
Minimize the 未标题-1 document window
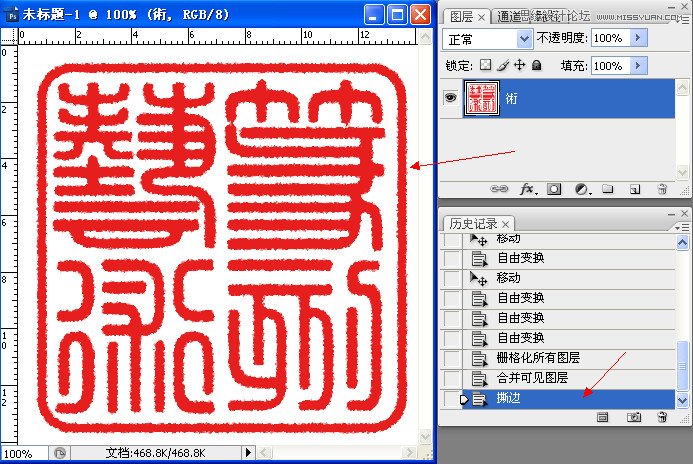373,15
